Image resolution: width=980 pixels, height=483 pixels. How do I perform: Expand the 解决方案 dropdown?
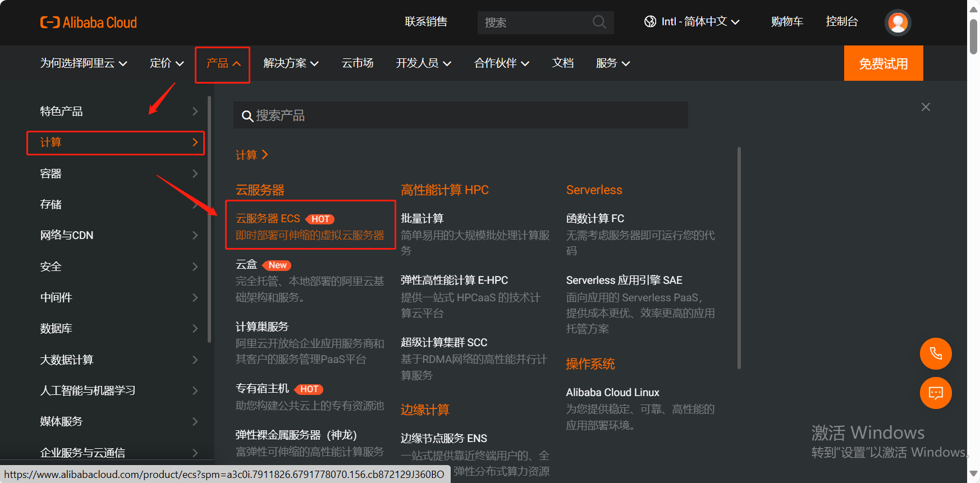pyautogui.click(x=291, y=63)
